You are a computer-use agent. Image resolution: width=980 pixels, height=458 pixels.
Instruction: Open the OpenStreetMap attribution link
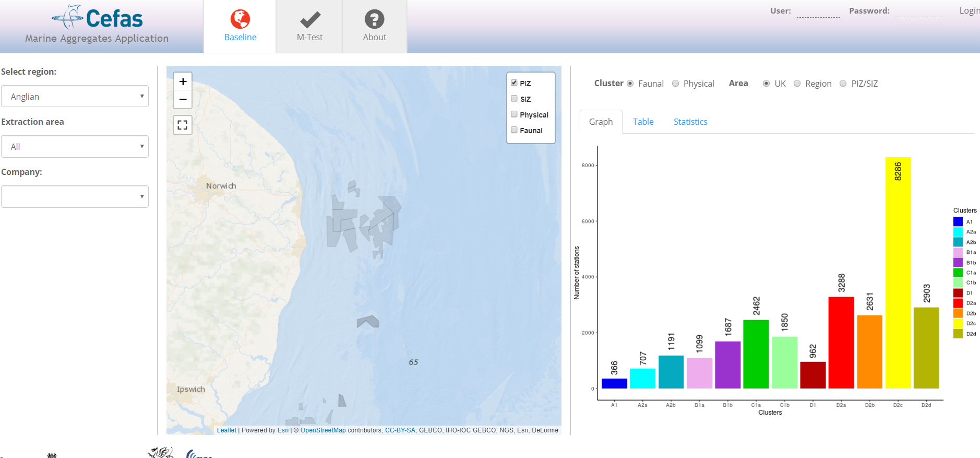323,430
